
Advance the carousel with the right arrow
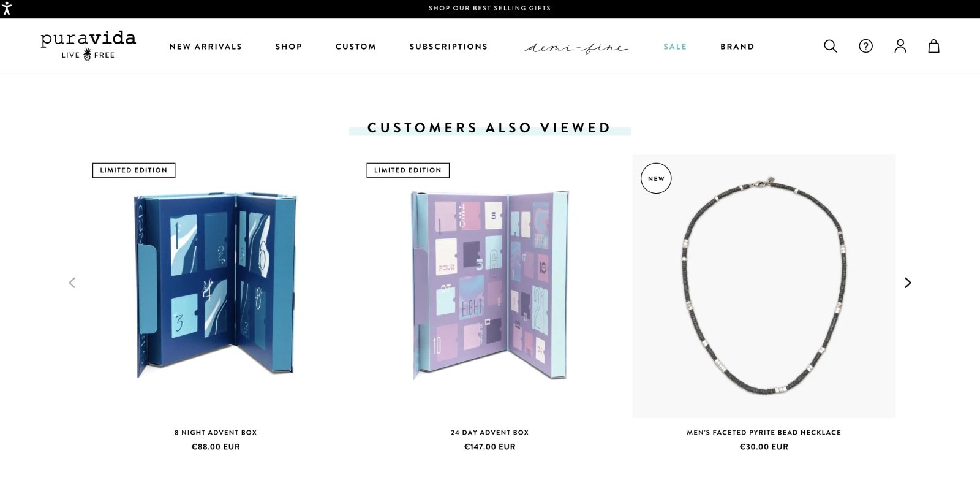coord(908,283)
